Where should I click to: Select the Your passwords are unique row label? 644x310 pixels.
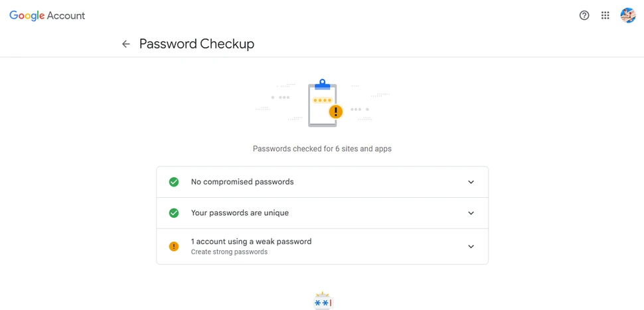click(240, 213)
